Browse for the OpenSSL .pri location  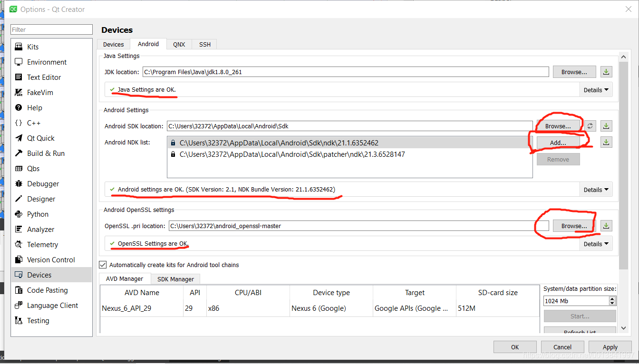pos(574,226)
